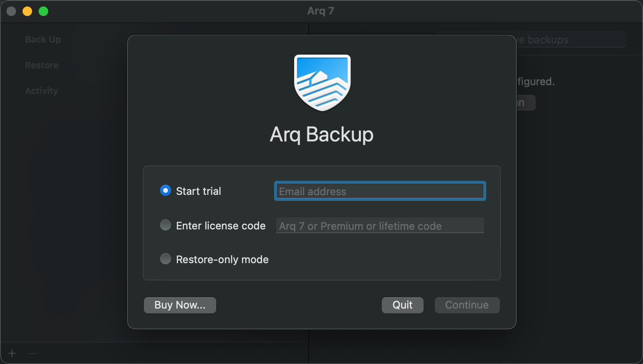Image resolution: width=643 pixels, height=364 pixels.
Task: Focus the Email address field
Action: point(380,191)
